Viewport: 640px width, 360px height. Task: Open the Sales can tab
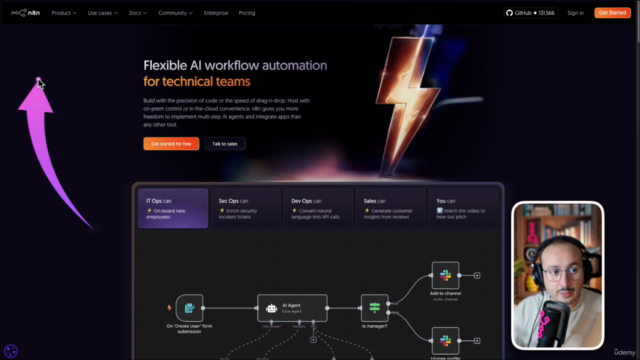pos(390,208)
